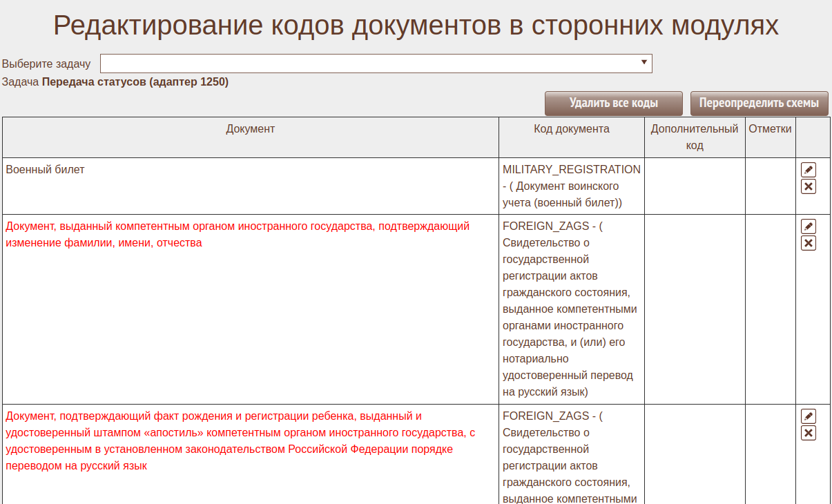This screenshot has height=504, width=832.
Task: Select the Военный билет document cell
Action: pos(45,170)
